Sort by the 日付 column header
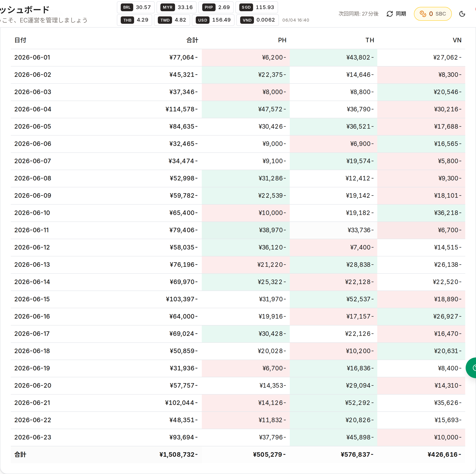 (20, 40)
